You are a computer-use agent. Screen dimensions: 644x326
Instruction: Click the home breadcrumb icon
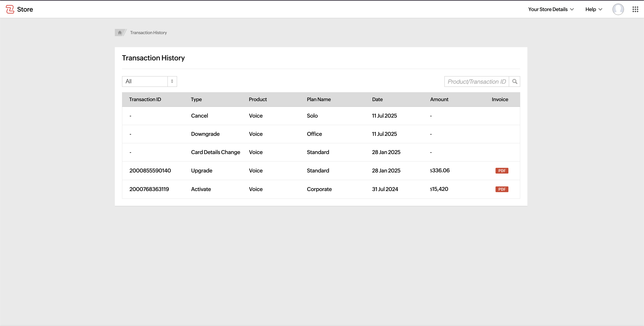[120, 33]
